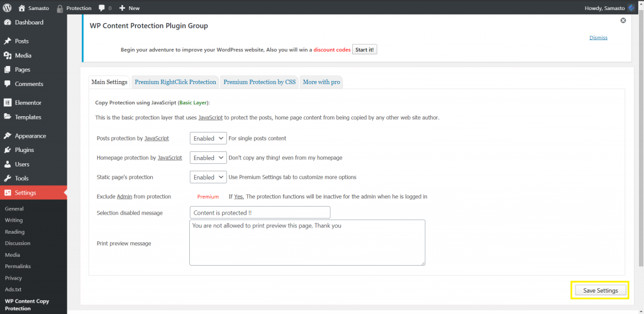Open the More with pro tab
Image resolution: width=644 pixels, height=314 pixels.
321,82
